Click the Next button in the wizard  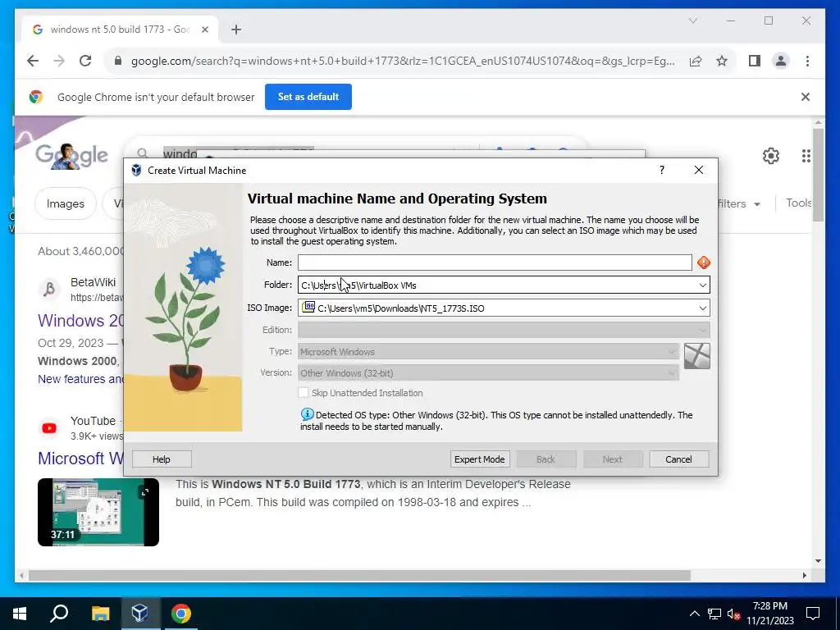pyautogui.click(x=612, y=459)
